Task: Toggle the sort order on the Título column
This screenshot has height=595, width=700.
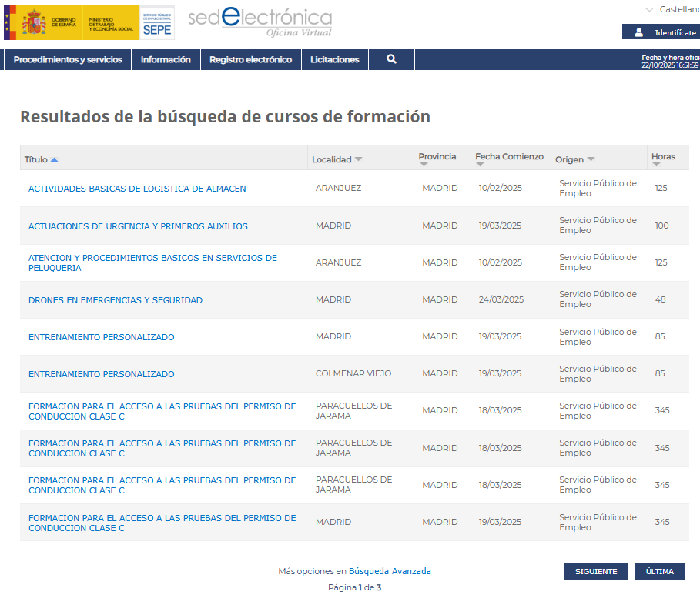Action: pos(55,159)
